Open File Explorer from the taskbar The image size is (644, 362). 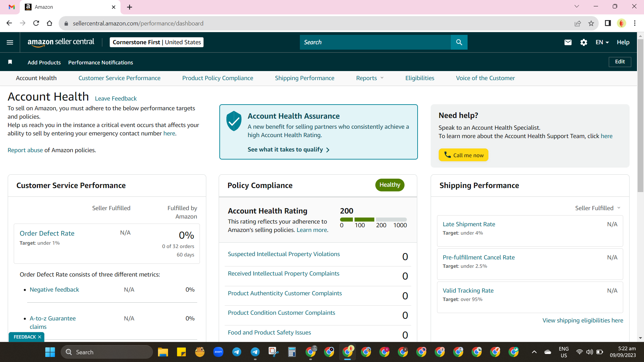163,352
